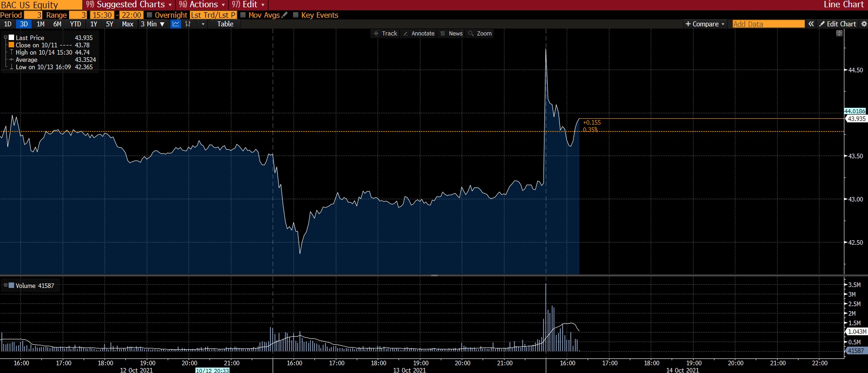Show News on the chart
The height and width of the screenshot is (373, 868).
(451, 34)
